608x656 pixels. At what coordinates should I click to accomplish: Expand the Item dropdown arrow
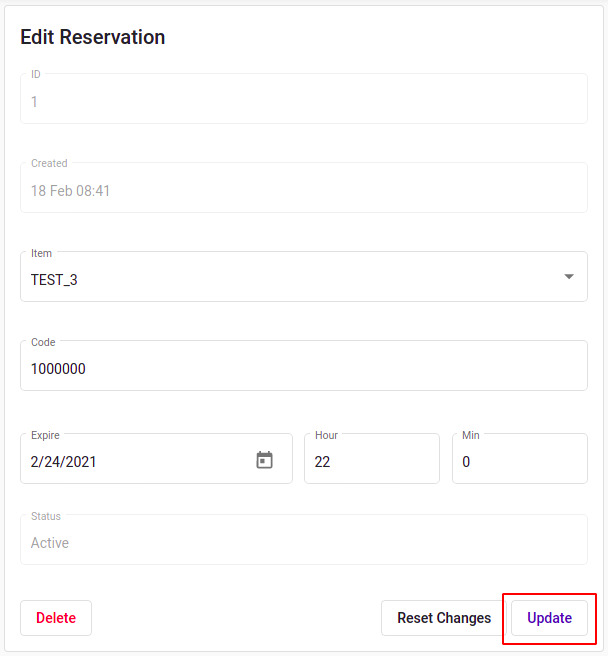point(569,277)
